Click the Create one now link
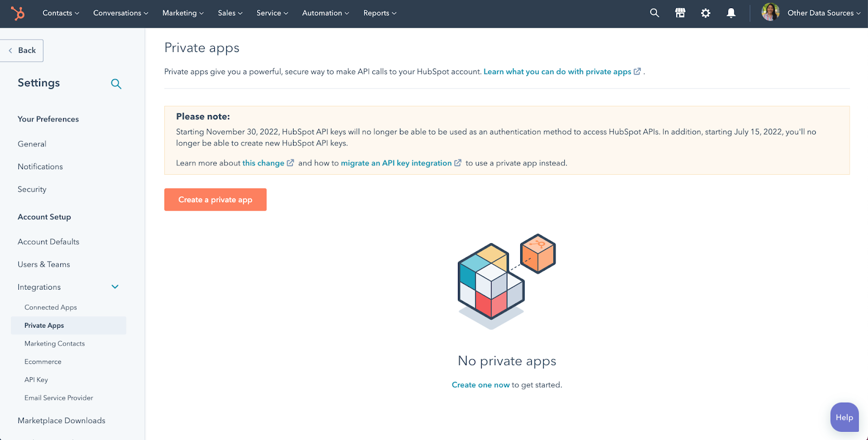868x440 pixels. pos(480,385)
